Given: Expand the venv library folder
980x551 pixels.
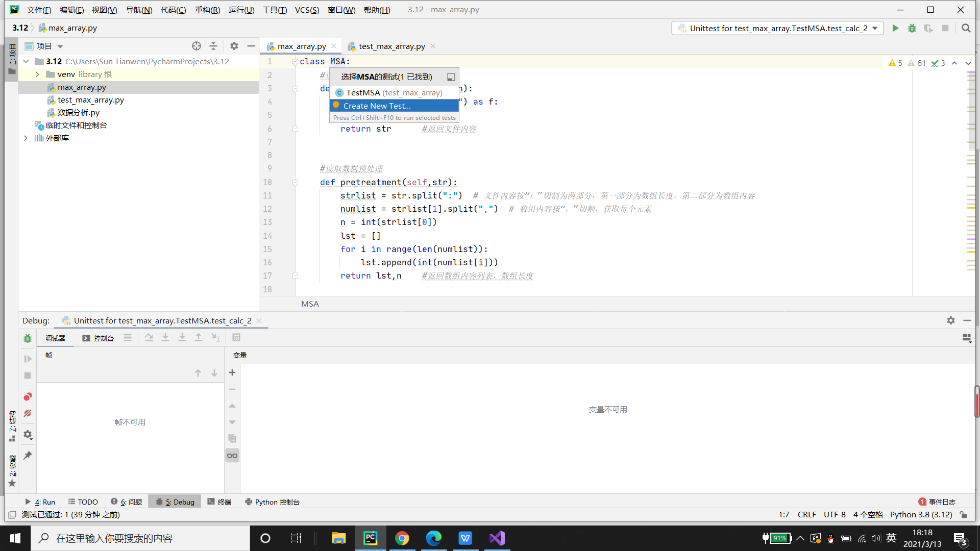Looking at the screenshot, I should coord(37,74).
